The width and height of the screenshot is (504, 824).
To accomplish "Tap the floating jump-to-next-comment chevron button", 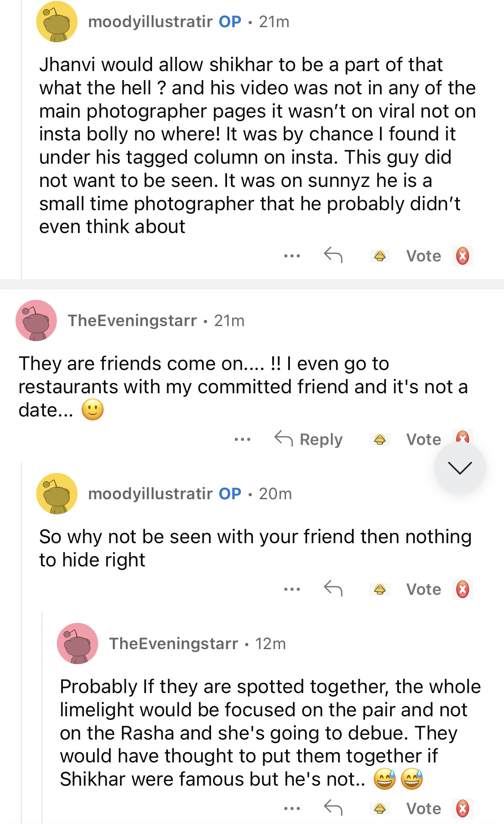I will [460, 468].
